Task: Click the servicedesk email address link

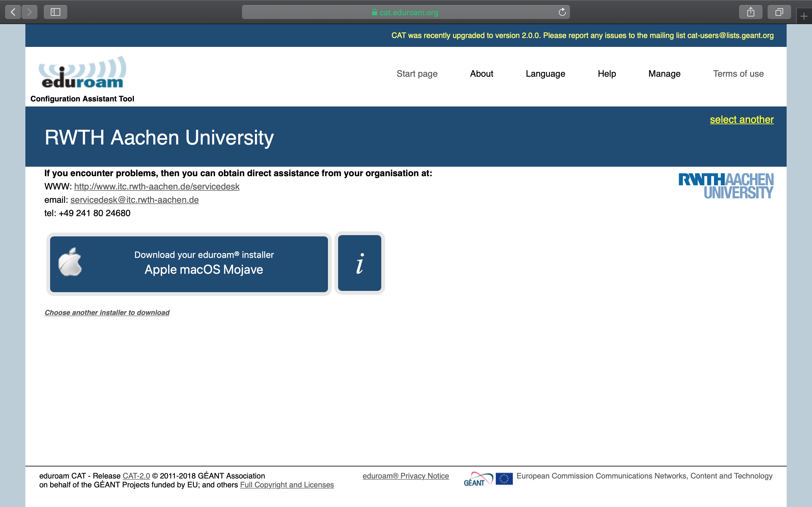Action: 134,200
